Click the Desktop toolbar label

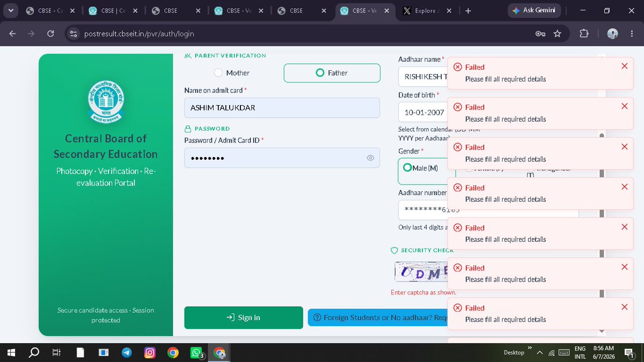pyautogui.click(x=514, y=352)
